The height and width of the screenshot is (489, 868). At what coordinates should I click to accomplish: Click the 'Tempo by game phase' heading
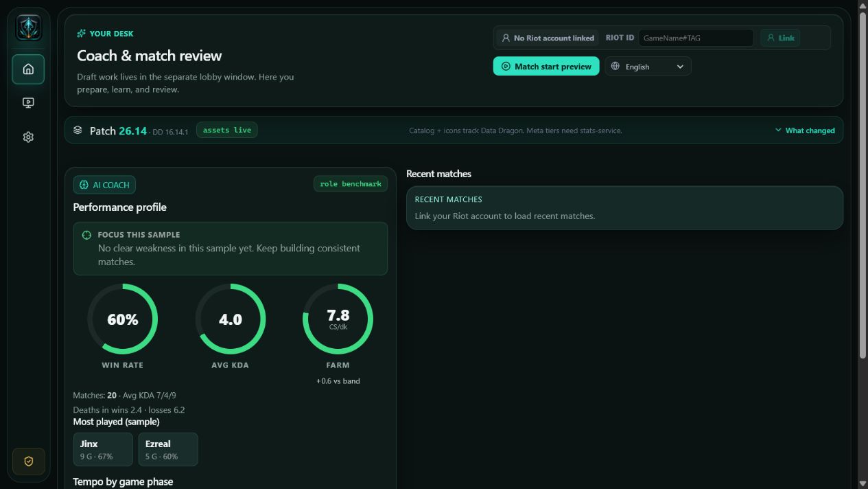click(124, 481)
